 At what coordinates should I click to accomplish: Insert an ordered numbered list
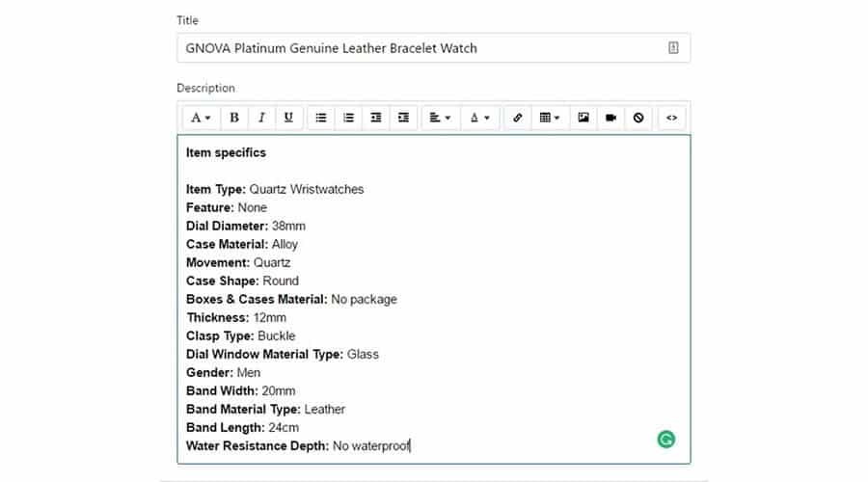(348, 118)
